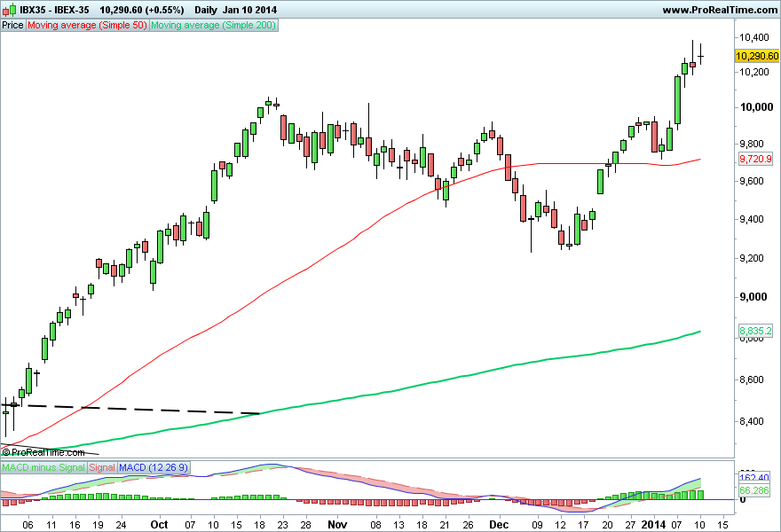Open the www.ProRealTime.com link
This screenshot has height=532, width=781.
(x=720, y=10)
